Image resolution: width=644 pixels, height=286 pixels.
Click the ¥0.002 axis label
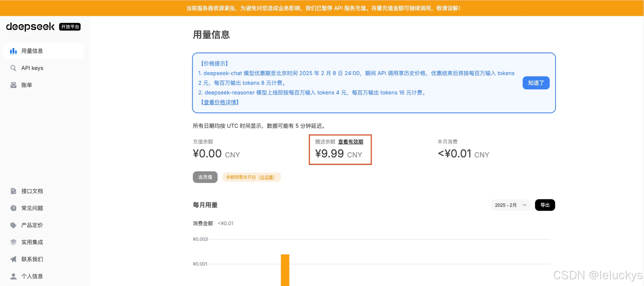click(x=200, y=239)
